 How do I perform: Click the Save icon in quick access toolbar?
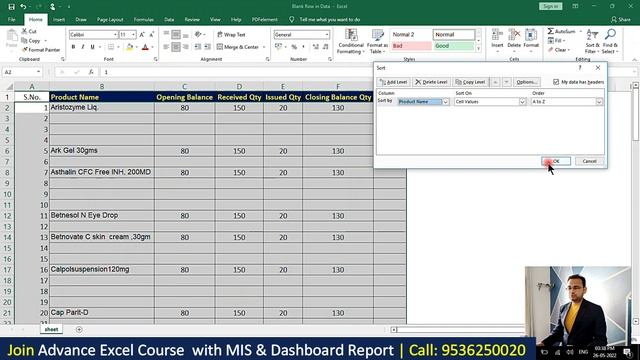(11, 7)
